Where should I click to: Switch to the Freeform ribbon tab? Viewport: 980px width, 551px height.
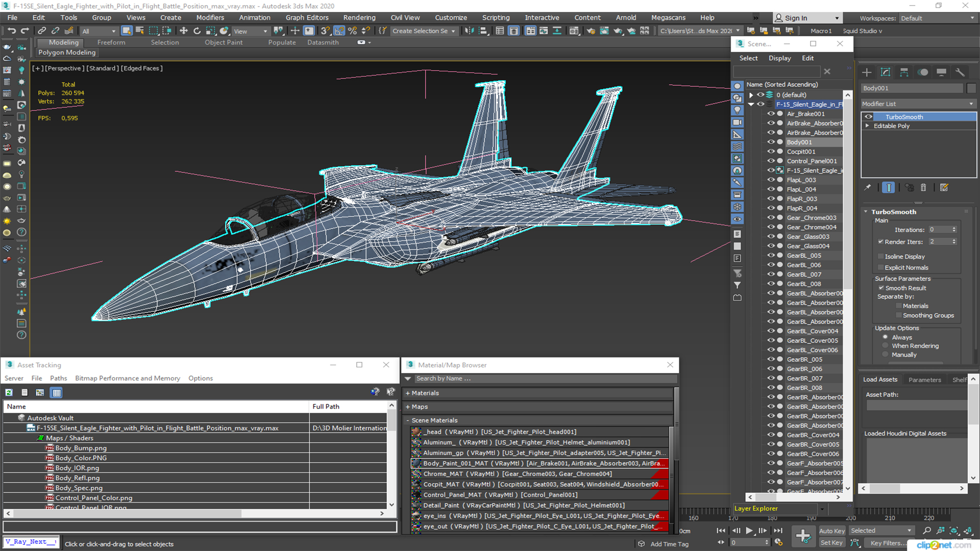(111, 42)
